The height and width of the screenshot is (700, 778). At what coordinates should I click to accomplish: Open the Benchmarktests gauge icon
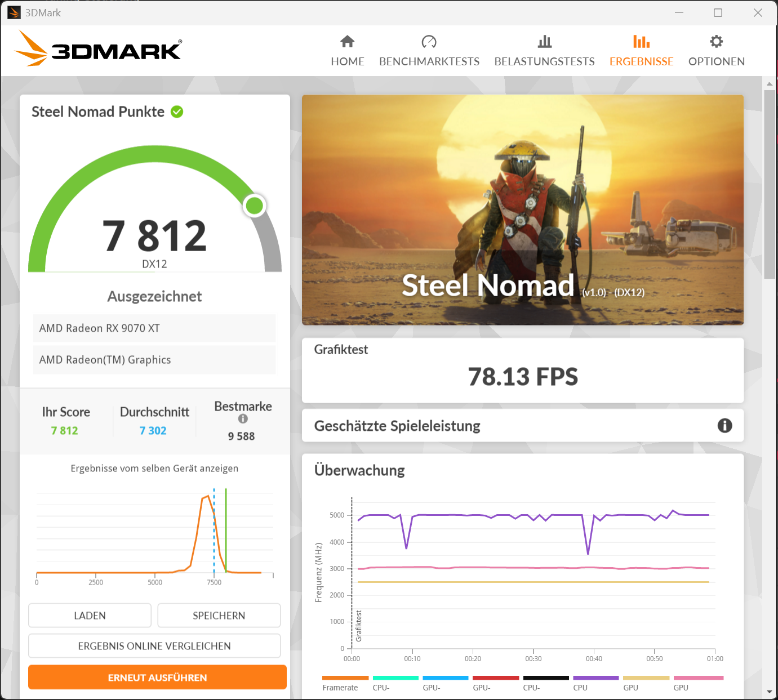429,41
